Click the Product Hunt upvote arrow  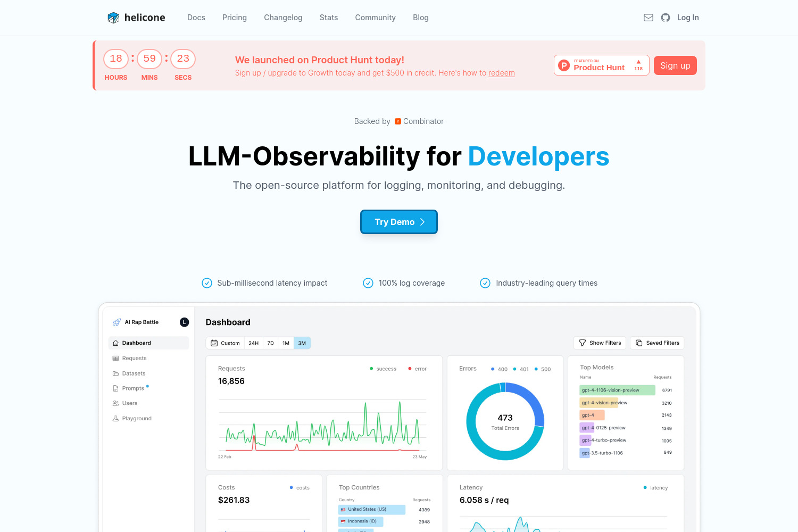[x=638, y=62]
